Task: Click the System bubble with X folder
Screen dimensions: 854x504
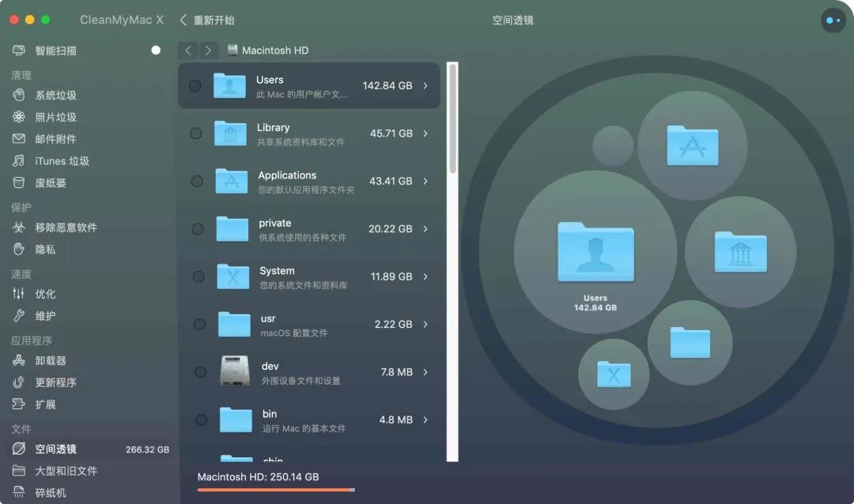Action: point(614,374)
